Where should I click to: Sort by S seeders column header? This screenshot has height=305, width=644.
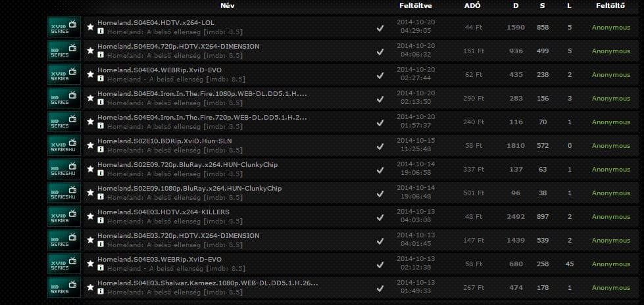pos(543,6)
